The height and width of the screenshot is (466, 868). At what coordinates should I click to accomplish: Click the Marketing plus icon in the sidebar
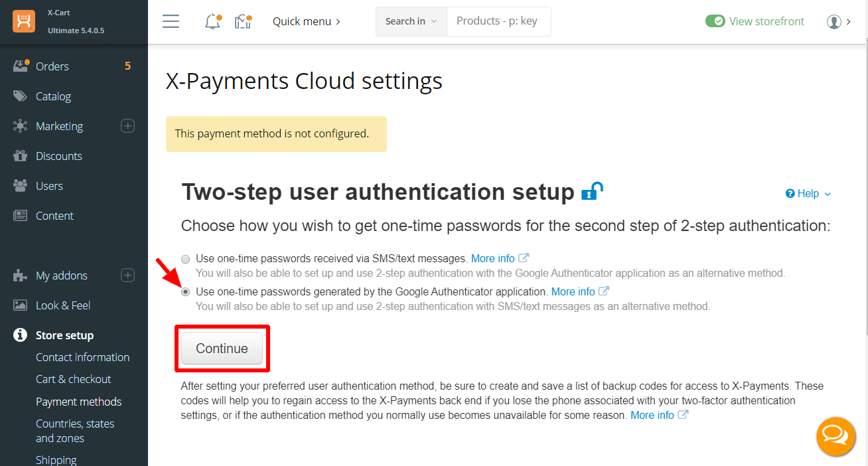[x=128, y=125]
